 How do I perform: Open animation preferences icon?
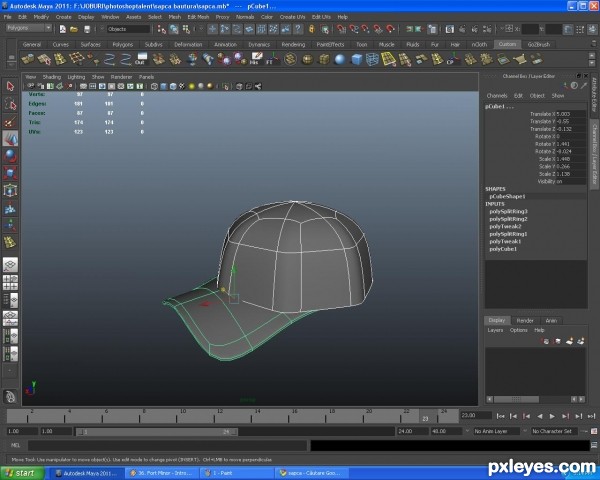coord(594,431)
